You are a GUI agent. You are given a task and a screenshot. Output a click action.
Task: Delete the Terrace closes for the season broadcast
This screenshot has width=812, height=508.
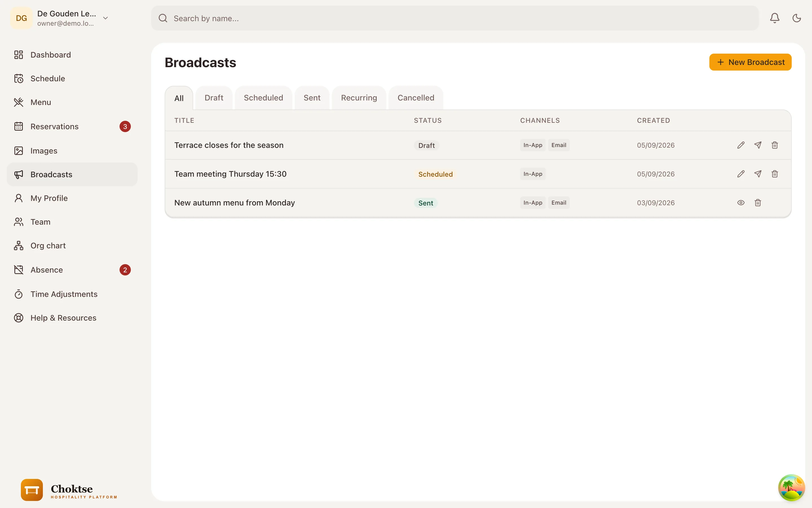coord(775,145)
